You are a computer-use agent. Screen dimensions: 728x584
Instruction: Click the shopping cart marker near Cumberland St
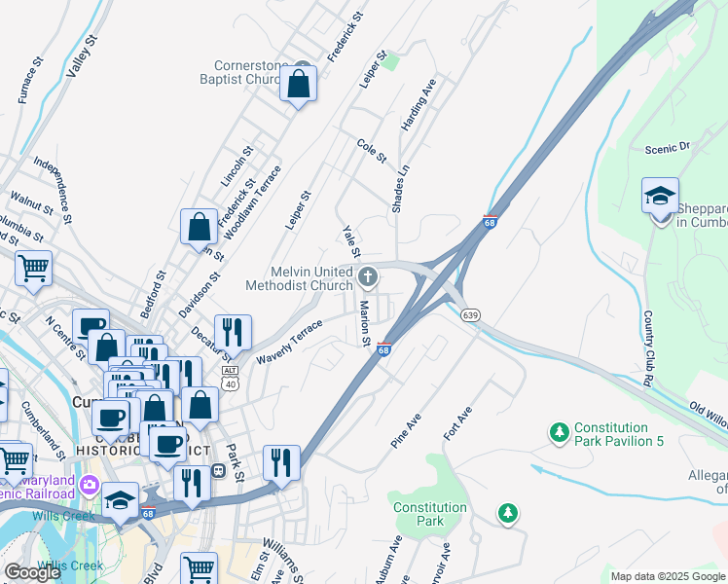coord(15,462)
